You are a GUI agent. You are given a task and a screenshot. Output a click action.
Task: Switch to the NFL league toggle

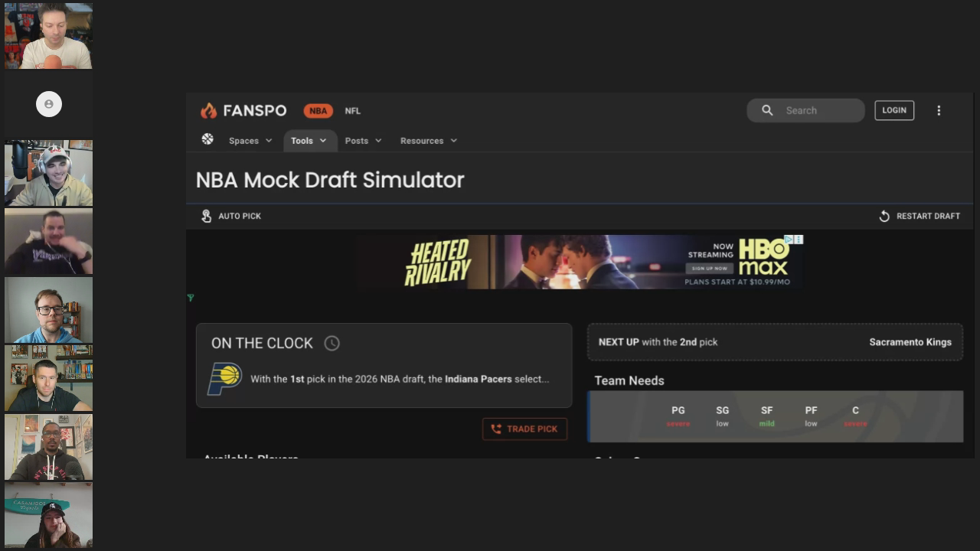click(352, 111)
